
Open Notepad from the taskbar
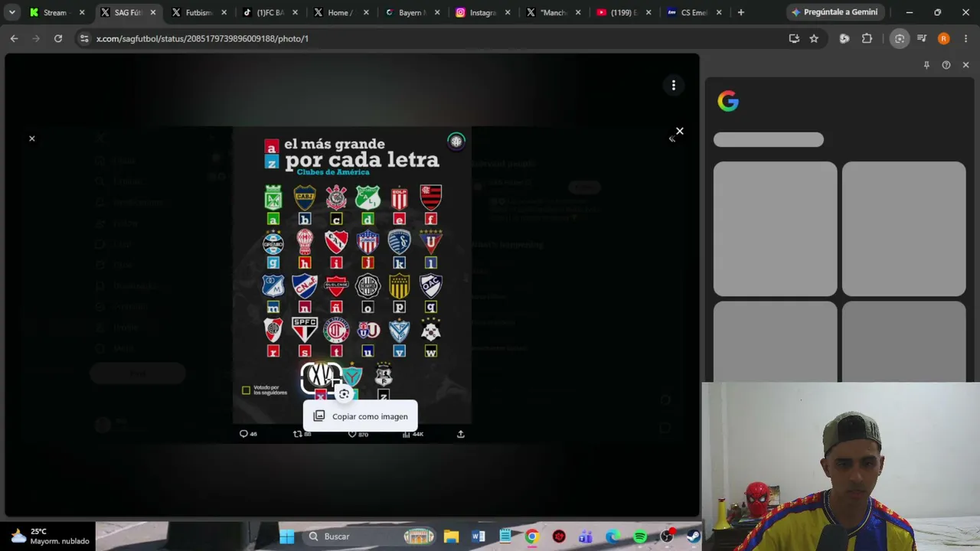(505, 536)
